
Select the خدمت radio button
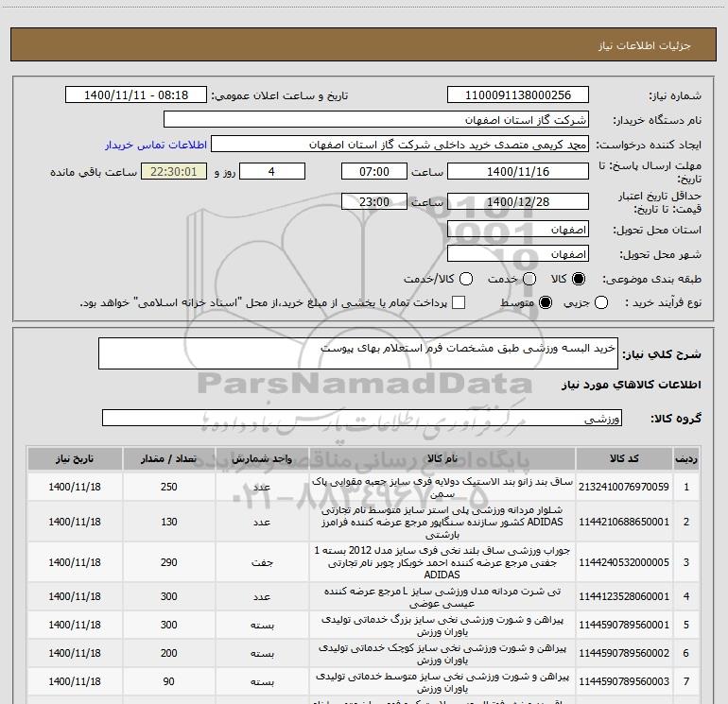(529, 279)
